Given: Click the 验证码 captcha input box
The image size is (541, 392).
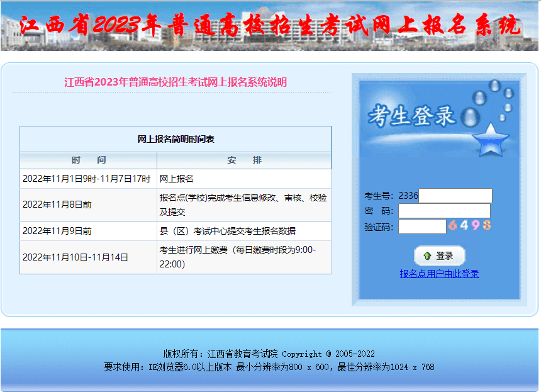Looking at the screenshot, I should [x=421, y=225].
